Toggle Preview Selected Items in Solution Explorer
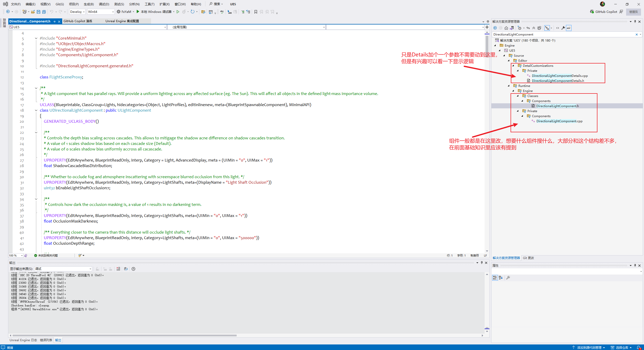Viewport: 644px width, 350px height. 569,28
